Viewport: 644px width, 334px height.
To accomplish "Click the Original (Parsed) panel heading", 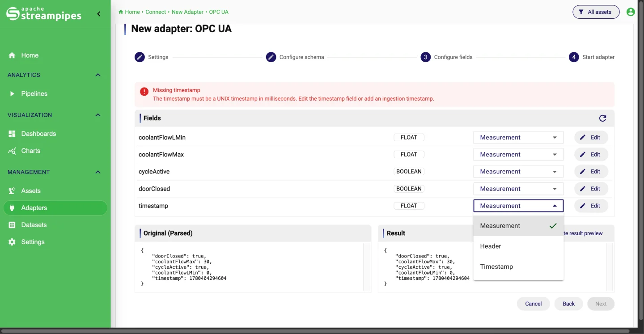I will tap(168, 233).
